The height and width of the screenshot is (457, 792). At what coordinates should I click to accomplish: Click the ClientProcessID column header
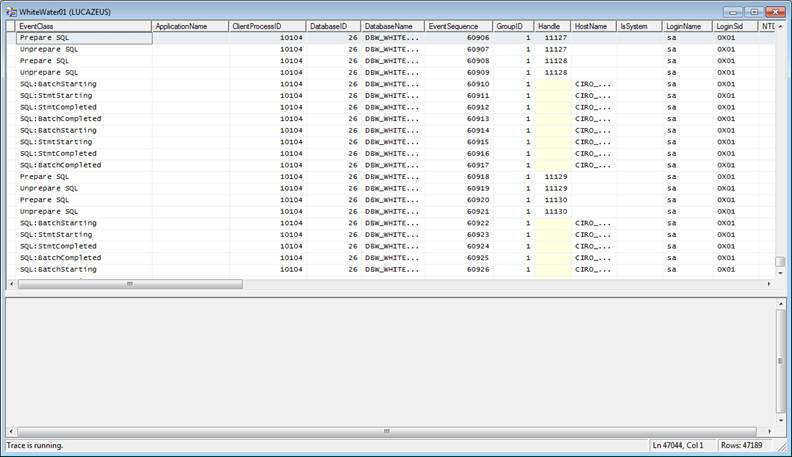(x=268, y=26)
